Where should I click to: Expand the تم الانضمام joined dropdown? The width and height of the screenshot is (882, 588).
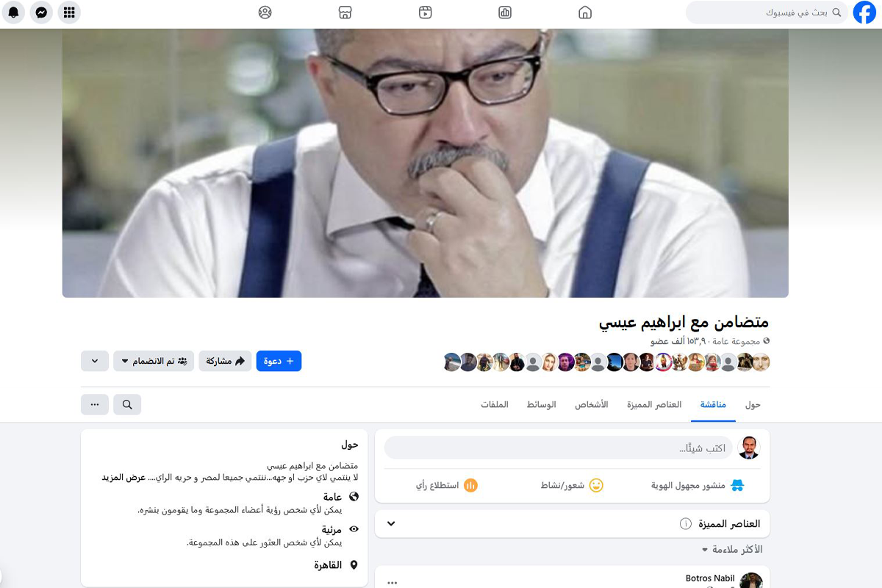click(x=154, y=361)
